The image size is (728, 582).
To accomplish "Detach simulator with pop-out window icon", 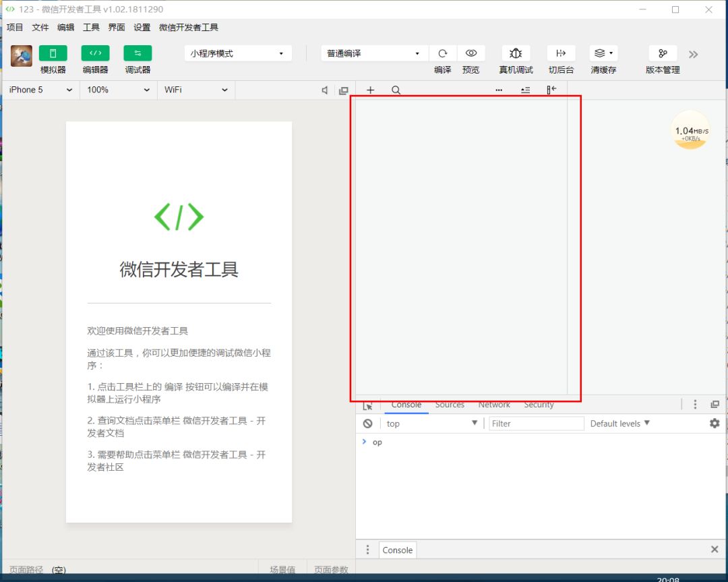I will [x=344, y=90].
